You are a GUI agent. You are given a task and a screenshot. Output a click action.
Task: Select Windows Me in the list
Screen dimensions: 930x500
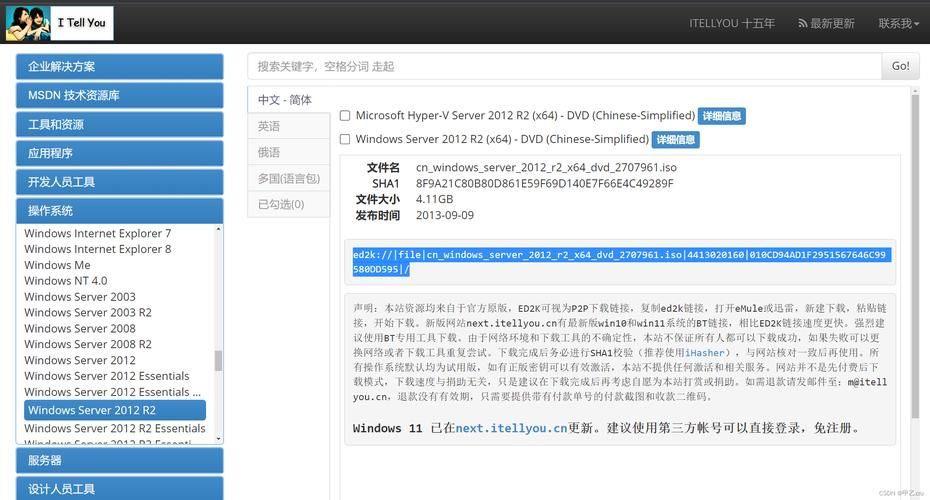coord(57,265)
